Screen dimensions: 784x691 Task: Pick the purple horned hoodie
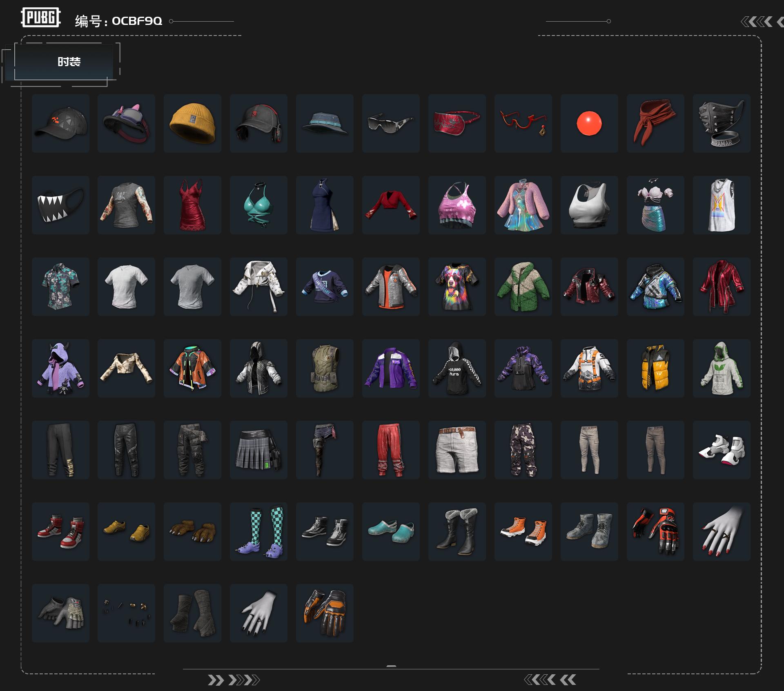coord(60,368)
